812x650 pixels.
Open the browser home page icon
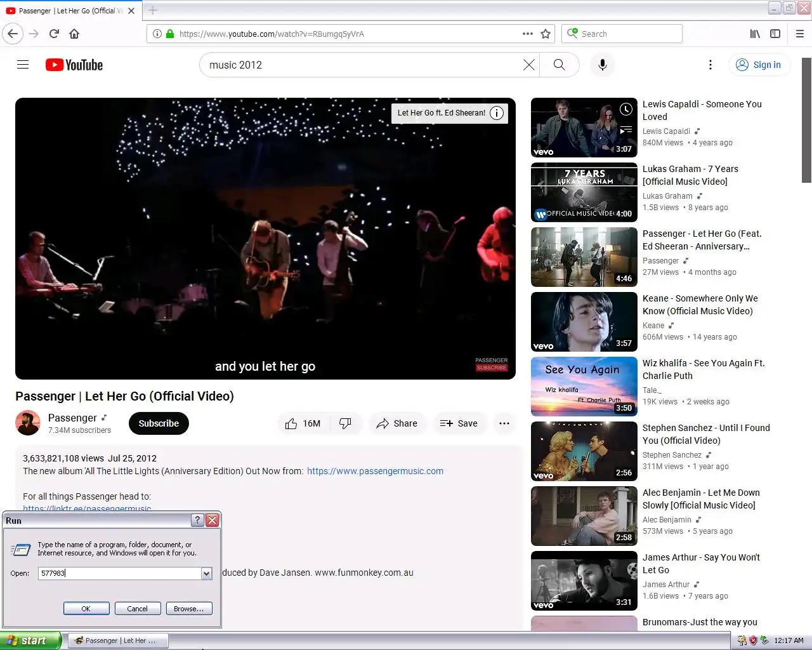(x=74, y=34)
